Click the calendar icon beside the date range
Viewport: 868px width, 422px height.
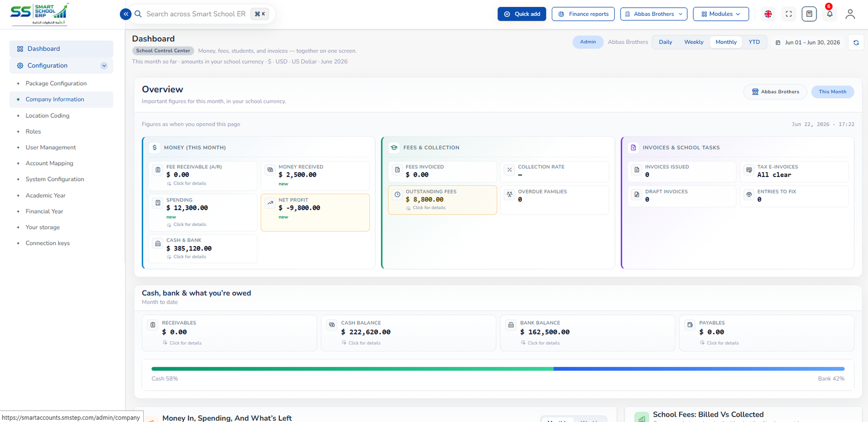click(778, 42)
